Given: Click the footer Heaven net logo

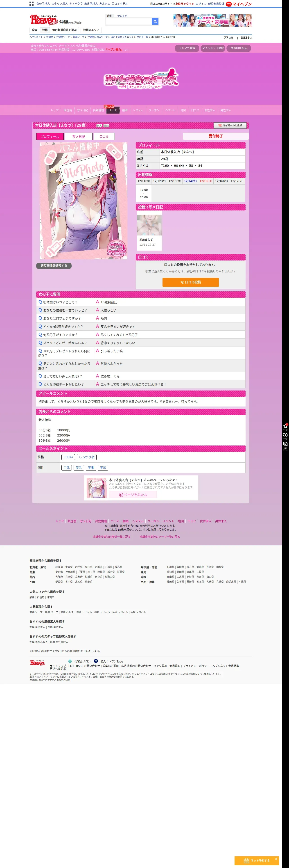Looking at the screenshot, I should click(37, 663).
